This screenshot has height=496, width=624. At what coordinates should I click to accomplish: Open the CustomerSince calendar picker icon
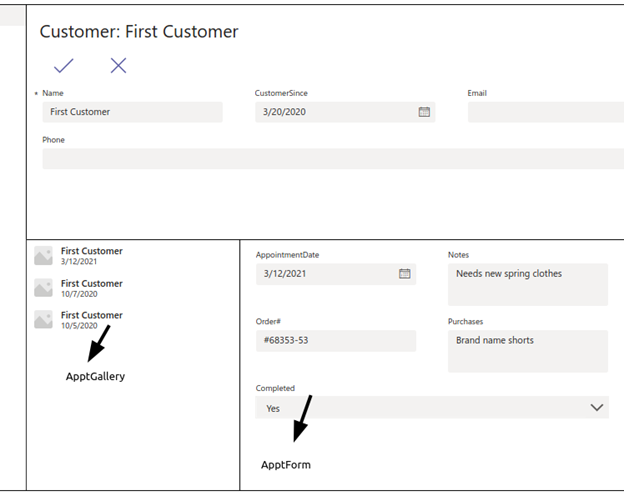[x=424, y=112]
